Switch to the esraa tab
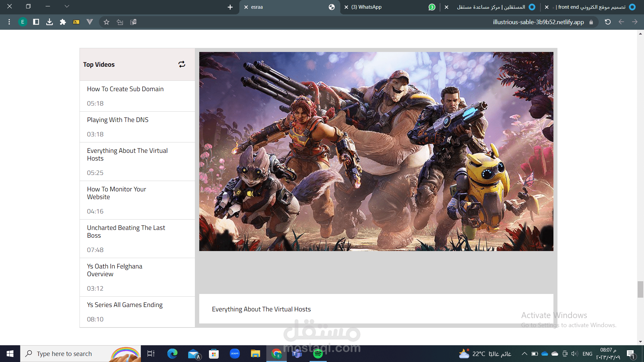The height and width of the screenshot is (362, 644). (x=290, y=7)
